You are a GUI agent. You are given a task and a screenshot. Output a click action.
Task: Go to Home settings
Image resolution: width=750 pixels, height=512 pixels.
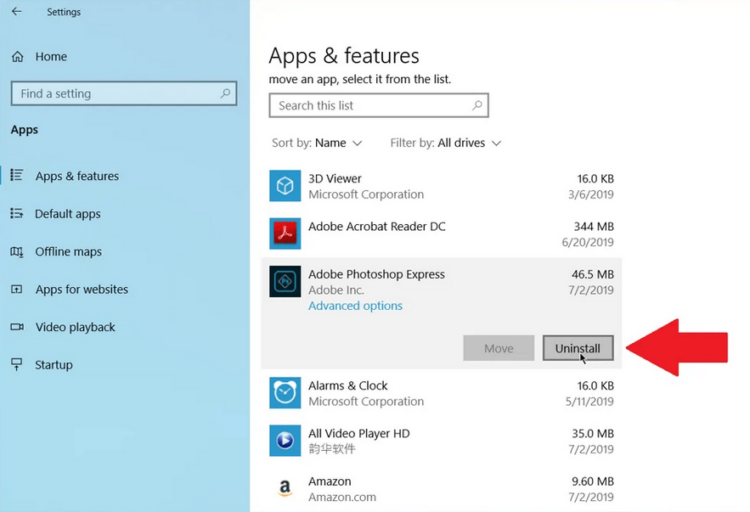(51, 56)
